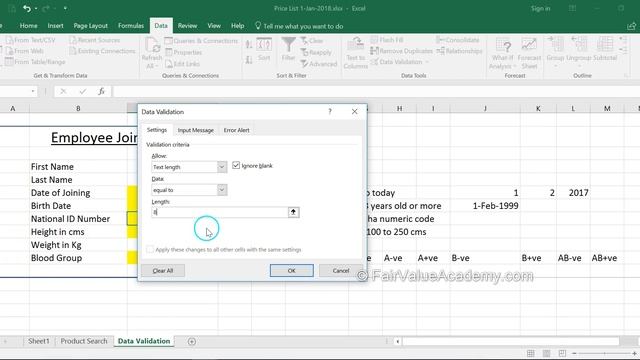Click the Undo arrow in the title bar
Screen dimensions: 640x360
coord(27,8)
